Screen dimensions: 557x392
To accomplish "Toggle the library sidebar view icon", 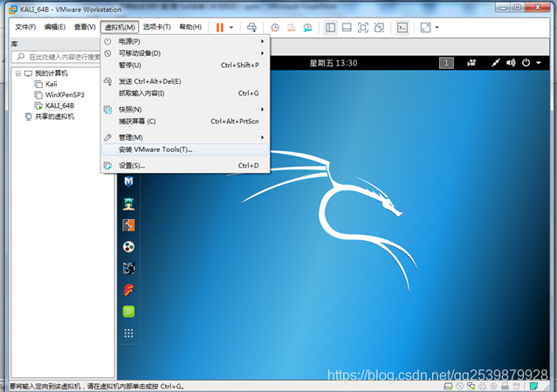I will (330, 27).
